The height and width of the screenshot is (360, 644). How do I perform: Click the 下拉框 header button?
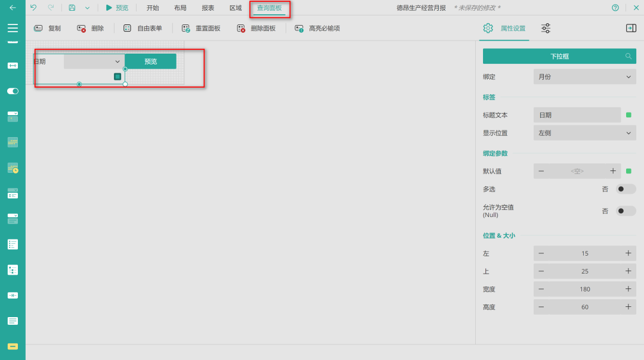click(x=559, y=56)
